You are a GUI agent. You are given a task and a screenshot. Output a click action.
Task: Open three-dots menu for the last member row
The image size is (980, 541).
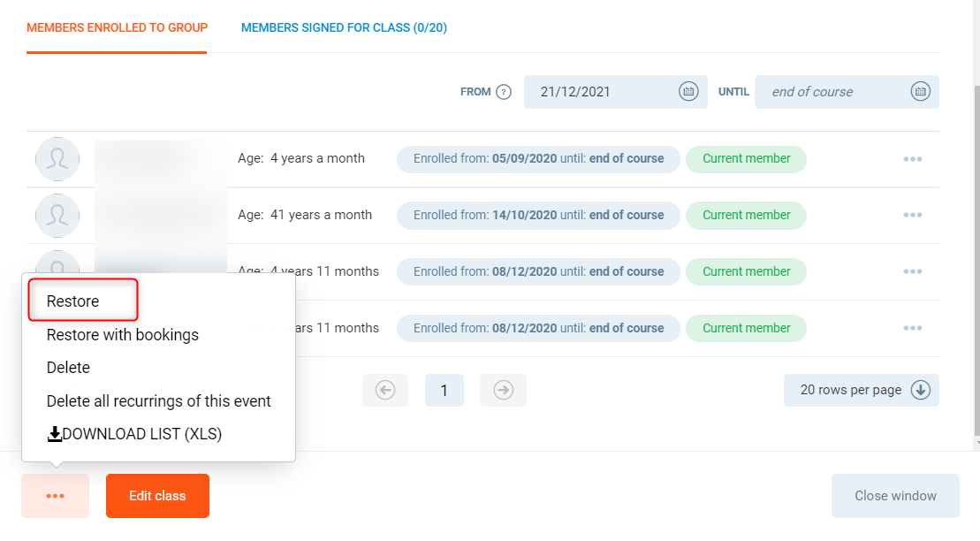click(913, 329)
